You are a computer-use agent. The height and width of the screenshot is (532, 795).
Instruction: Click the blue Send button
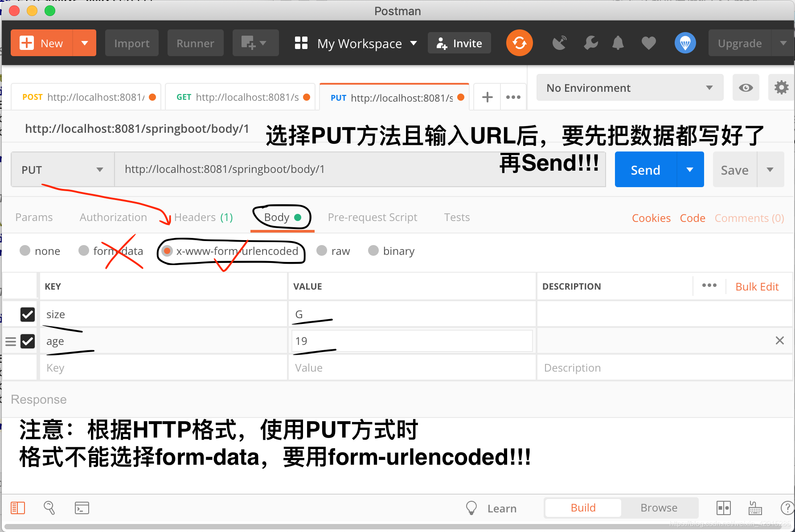(x=646, y=169)
